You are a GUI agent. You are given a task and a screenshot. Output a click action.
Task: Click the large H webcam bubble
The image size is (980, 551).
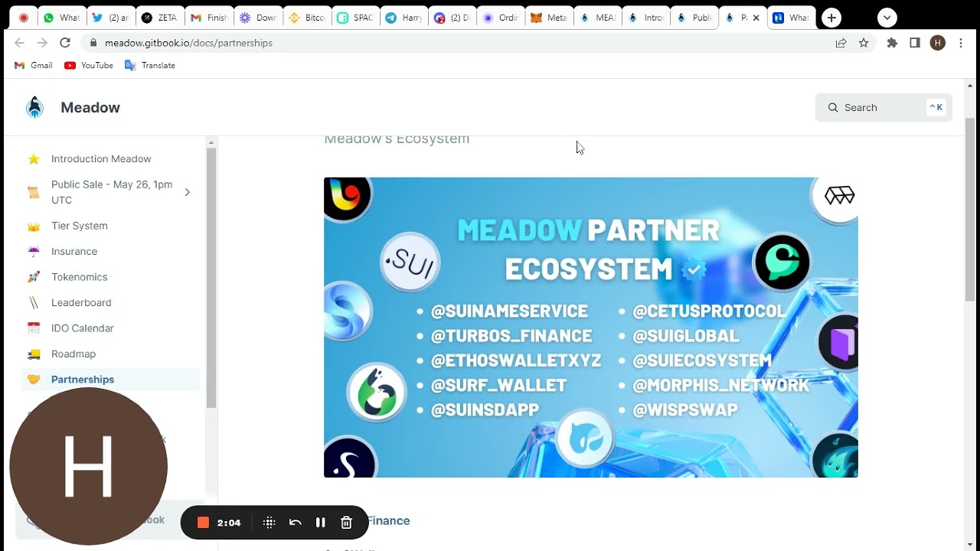(89, 466)
